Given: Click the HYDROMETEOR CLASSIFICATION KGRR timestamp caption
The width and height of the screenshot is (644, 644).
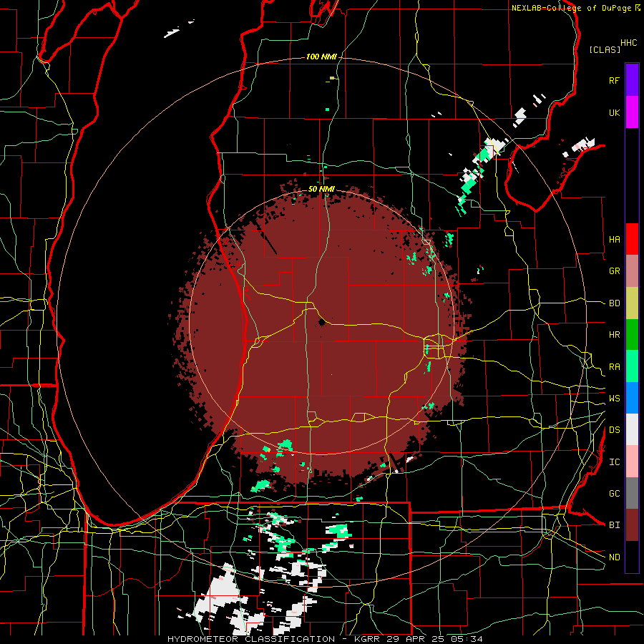Looking at the screenshot, I should click(x=325, y=639).
